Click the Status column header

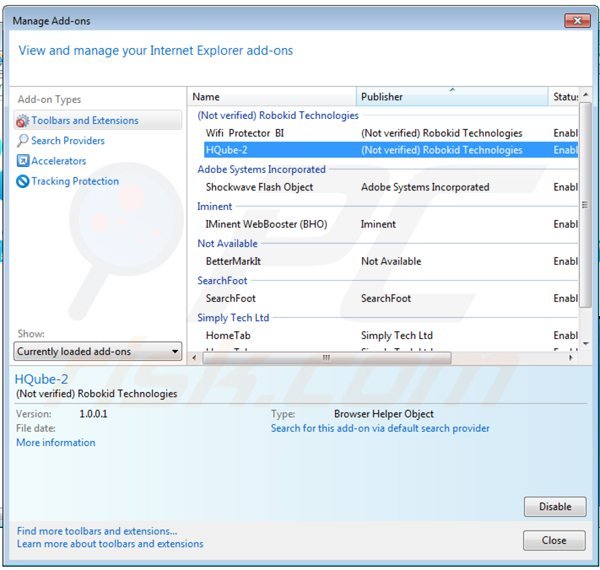tap(565, 97)
